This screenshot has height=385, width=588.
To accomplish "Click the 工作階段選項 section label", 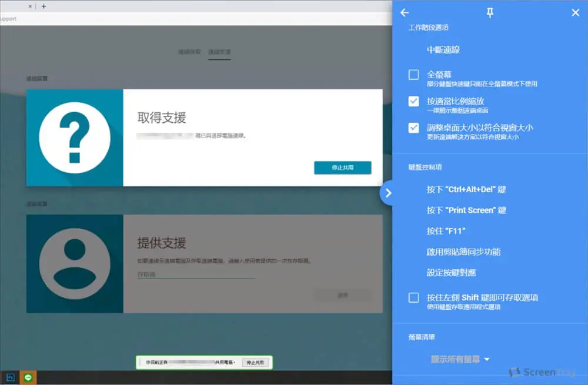I will 428,28.
